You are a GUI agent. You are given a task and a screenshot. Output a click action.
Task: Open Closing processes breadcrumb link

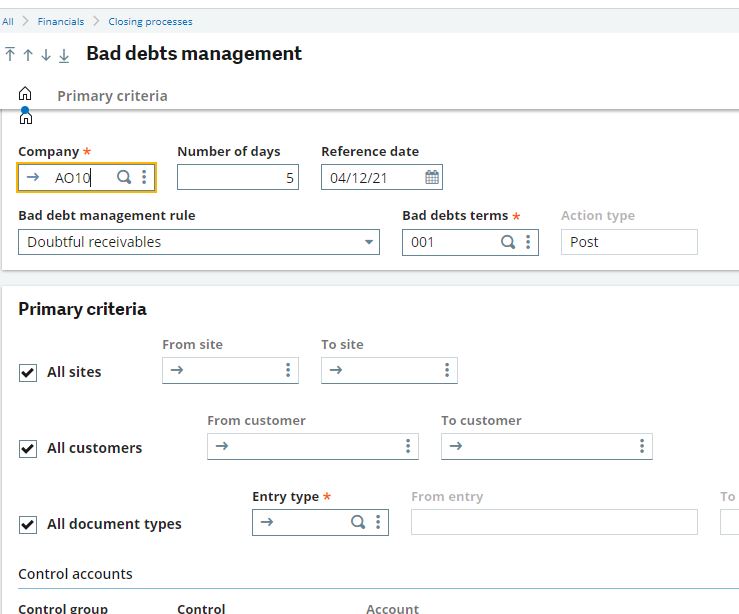pos(150,21)
